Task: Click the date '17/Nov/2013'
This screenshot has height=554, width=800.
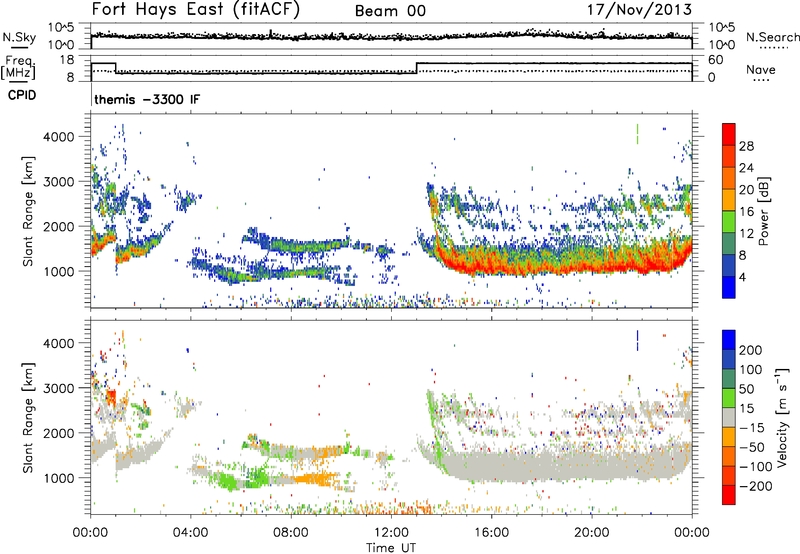Action: coord(639,9)
